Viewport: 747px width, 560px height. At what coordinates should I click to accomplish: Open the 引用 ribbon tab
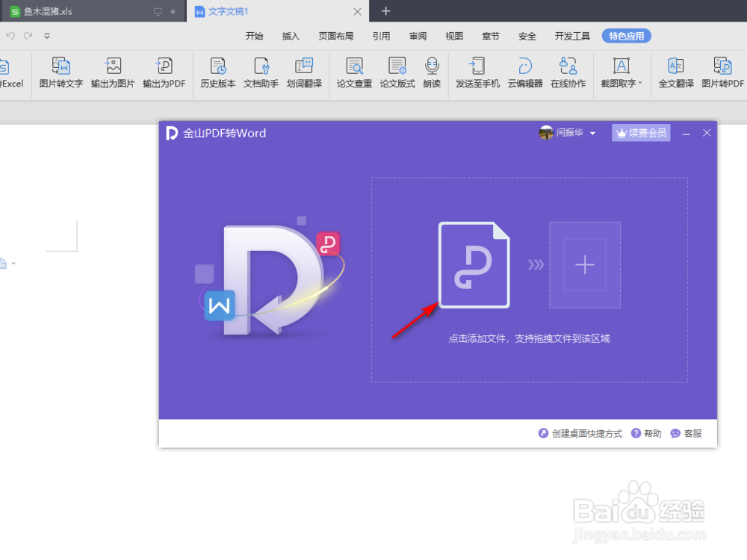click(381, 36)
